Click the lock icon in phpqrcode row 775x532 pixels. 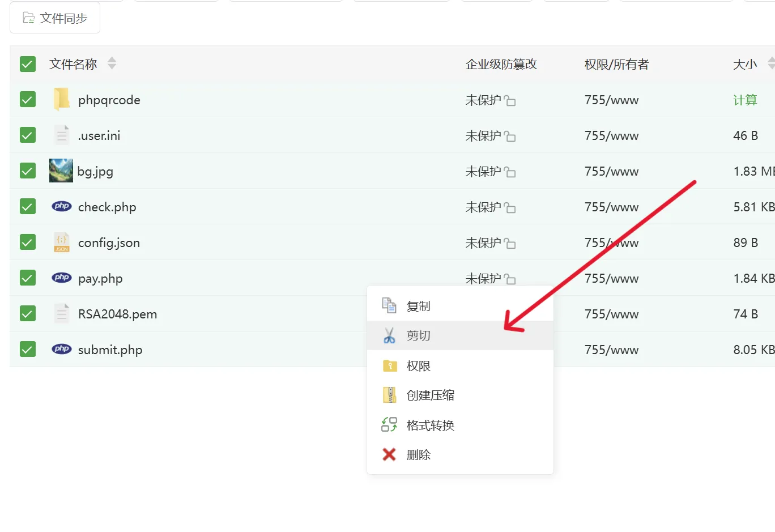tap(510, 101)
